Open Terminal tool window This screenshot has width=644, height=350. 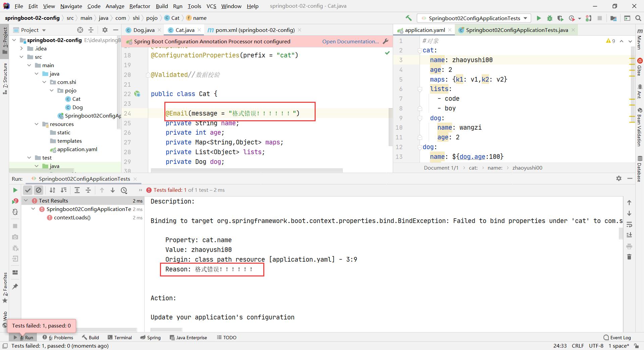(120, 338)
